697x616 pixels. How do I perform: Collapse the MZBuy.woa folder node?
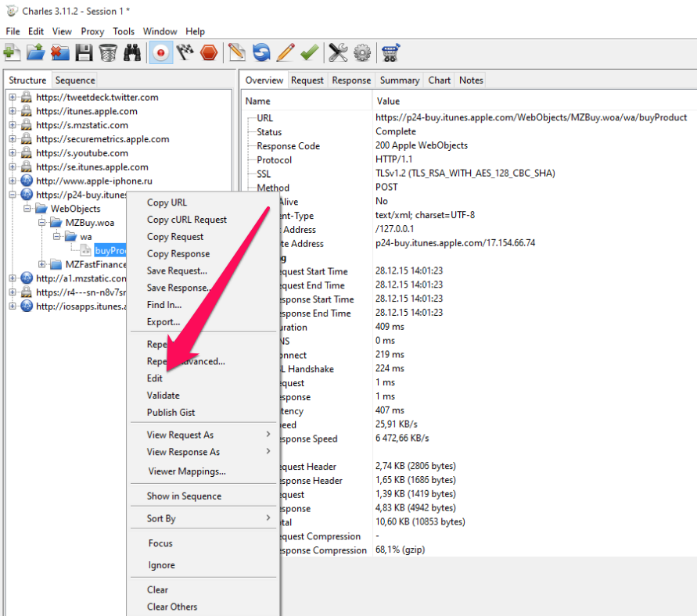click(x=42, y=223)
